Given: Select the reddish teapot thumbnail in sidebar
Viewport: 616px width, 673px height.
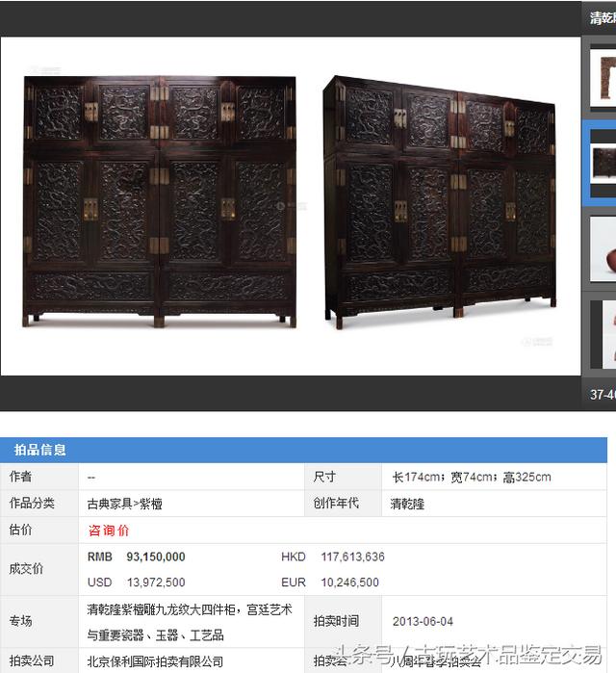Looking at the screenshot, I should [x=603, y=249].
